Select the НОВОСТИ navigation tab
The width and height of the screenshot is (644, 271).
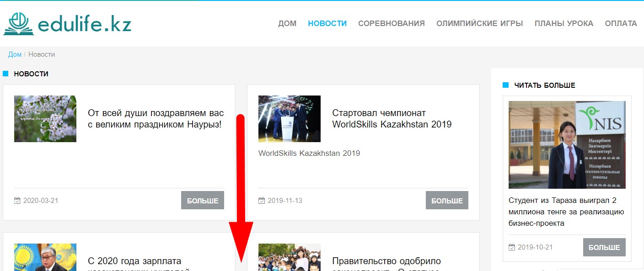pos(327,23)
